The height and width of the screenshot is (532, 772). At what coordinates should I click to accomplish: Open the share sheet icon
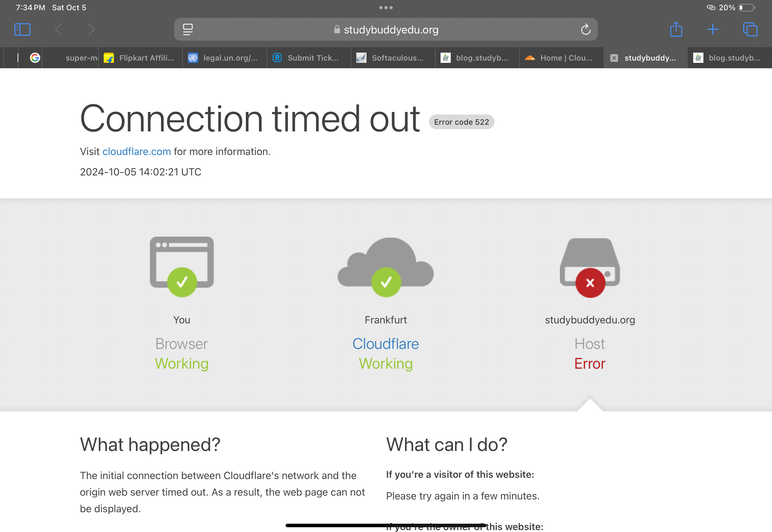676,29
